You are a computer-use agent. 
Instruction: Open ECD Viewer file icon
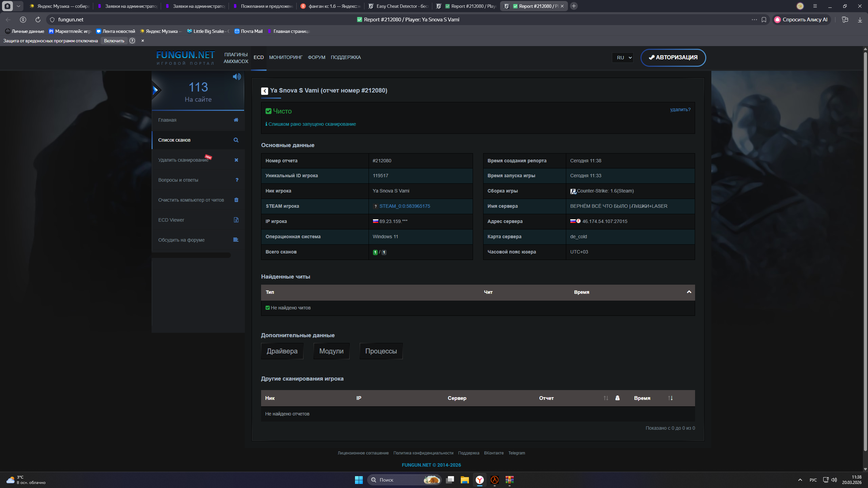[236, 220]
